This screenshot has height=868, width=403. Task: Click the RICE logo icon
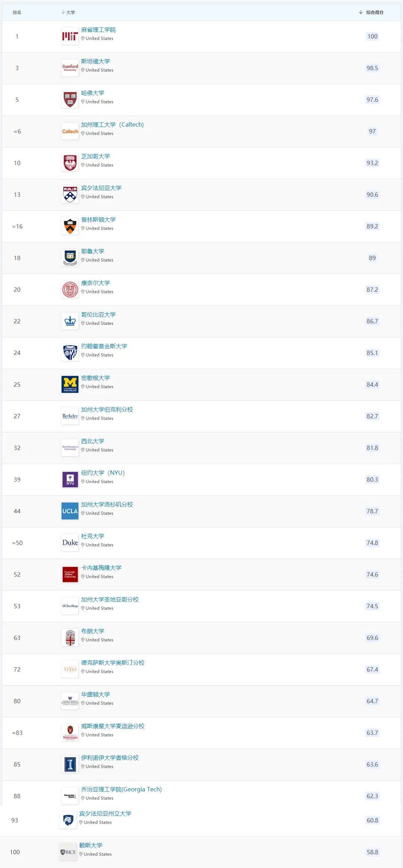(x=68, y=852)
